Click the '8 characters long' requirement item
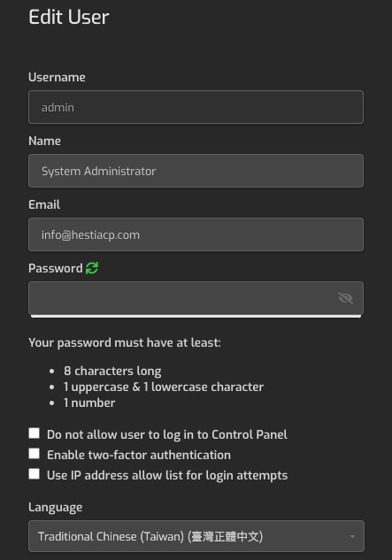The image size is (392, 560). [x=112, y=371]
